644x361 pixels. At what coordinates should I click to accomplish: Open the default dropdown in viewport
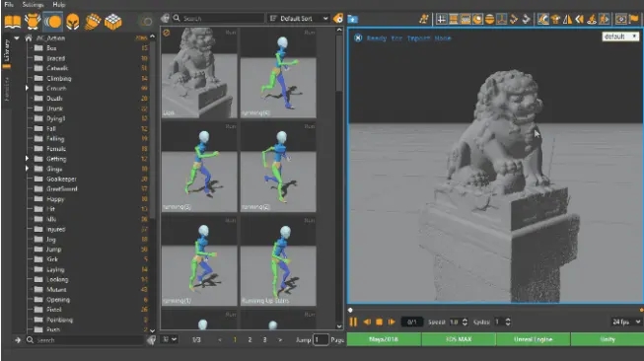point(620,36)
